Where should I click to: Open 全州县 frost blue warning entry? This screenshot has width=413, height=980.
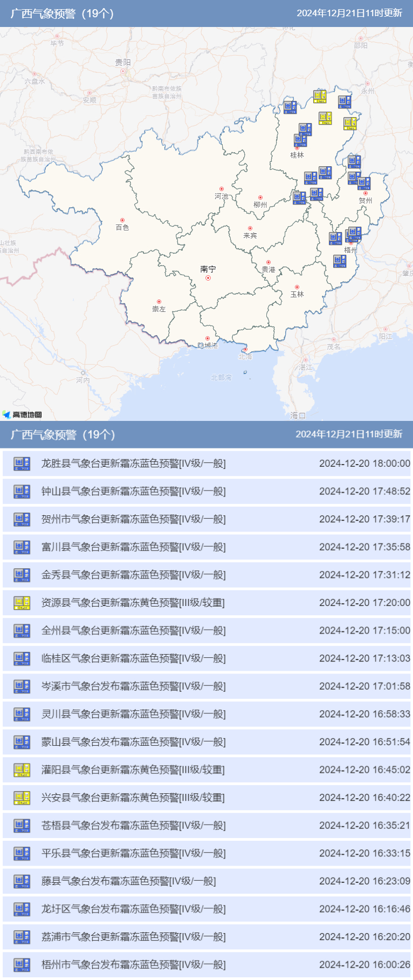coord(134,631)
